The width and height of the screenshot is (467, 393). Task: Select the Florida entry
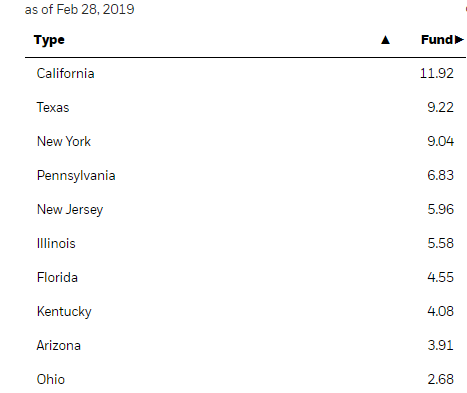(x=57, y=277)
